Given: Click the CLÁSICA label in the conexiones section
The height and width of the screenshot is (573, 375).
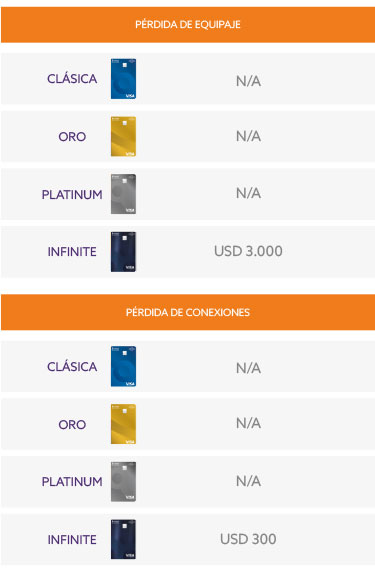Looking at the screenshot, I should tap(72, 367).
